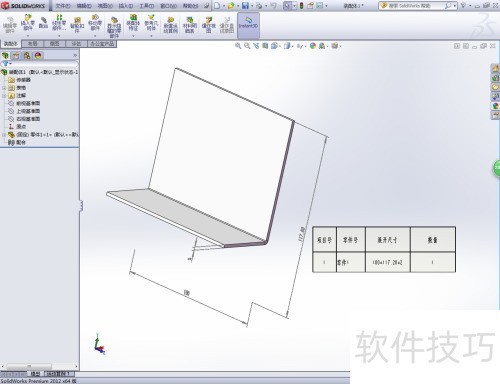Click the Rebuild traffic light icon
The width and height of the screenshot is (500, 384).
tap(301, 6)
